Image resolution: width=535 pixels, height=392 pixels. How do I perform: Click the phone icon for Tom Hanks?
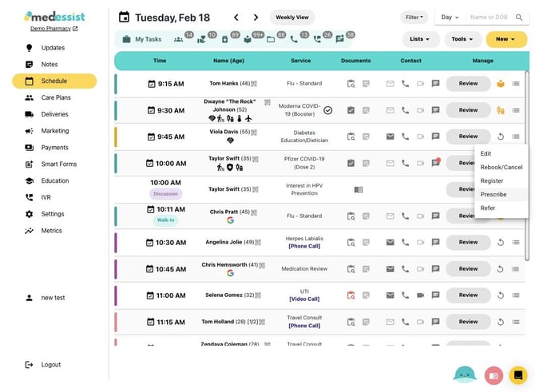coord(405,84)
